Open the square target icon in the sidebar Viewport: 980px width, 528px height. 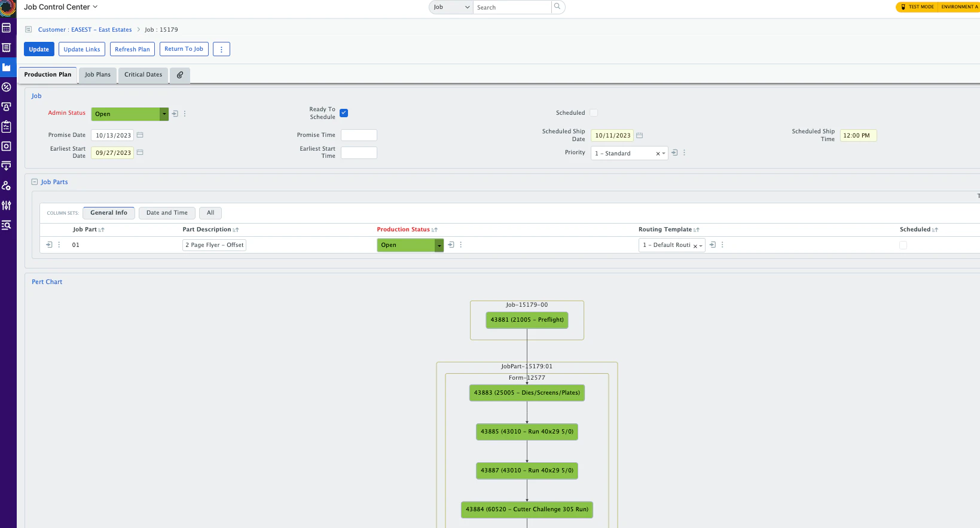point(7,146)
